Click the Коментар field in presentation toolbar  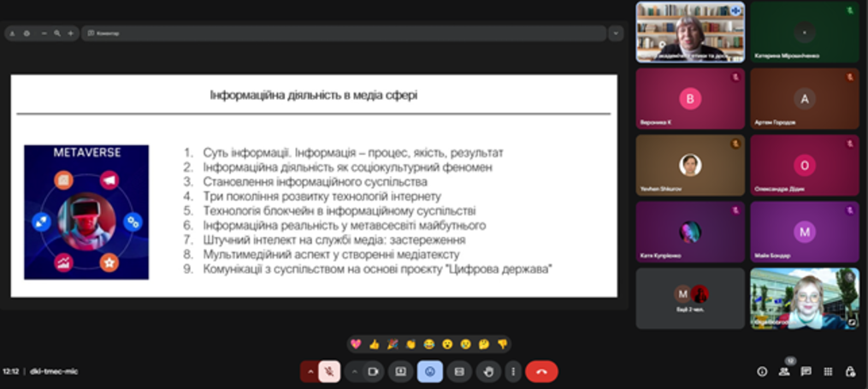pos(344,33)
